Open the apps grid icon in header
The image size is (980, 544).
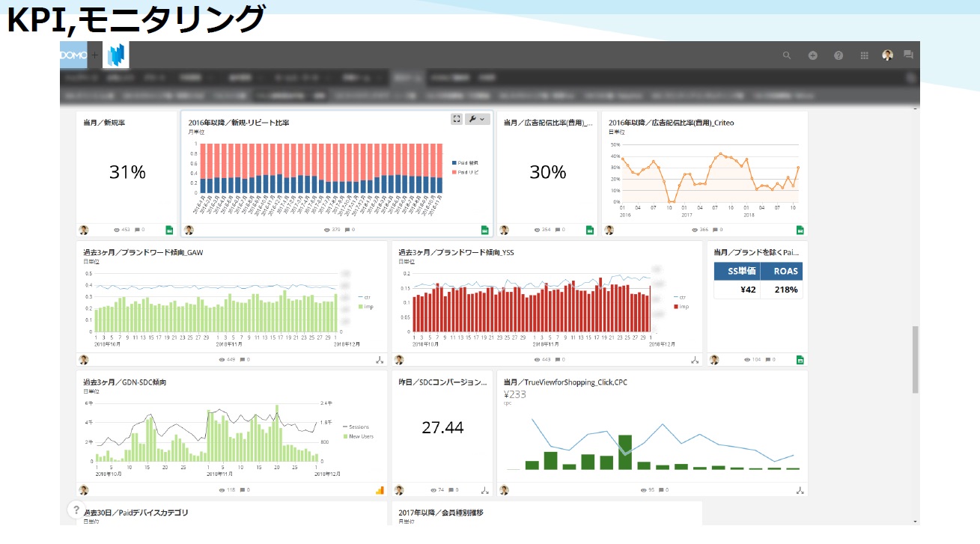864,55
